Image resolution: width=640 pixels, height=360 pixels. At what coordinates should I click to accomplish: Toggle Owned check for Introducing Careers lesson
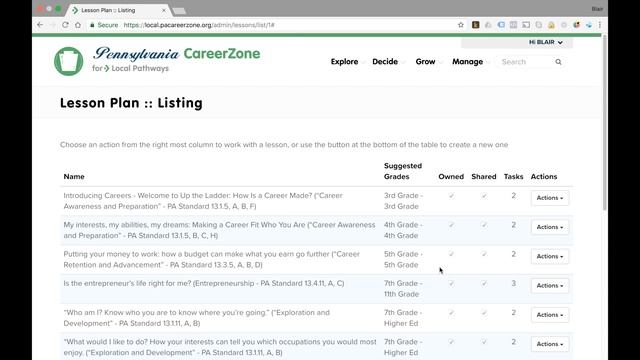(x=451, y=196)
